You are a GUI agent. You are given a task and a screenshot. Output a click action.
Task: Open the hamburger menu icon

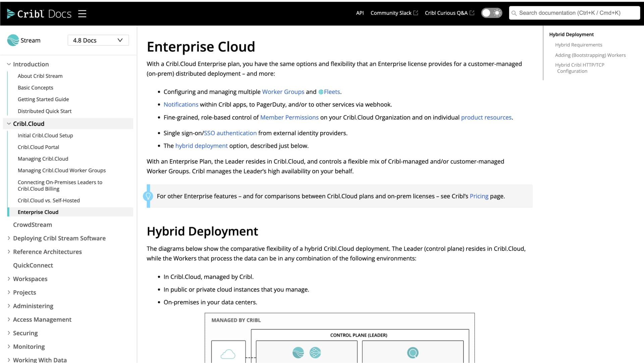(x=82, y=13)
